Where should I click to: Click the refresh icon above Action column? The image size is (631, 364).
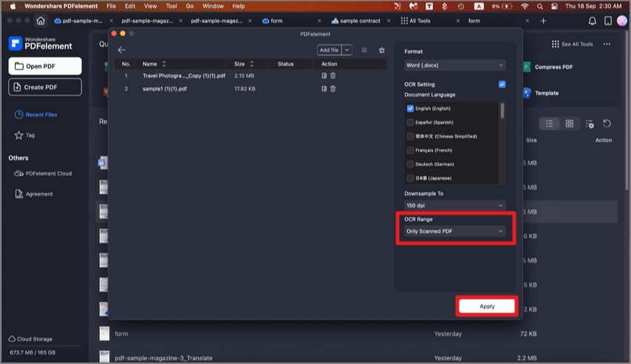[607, 124]
